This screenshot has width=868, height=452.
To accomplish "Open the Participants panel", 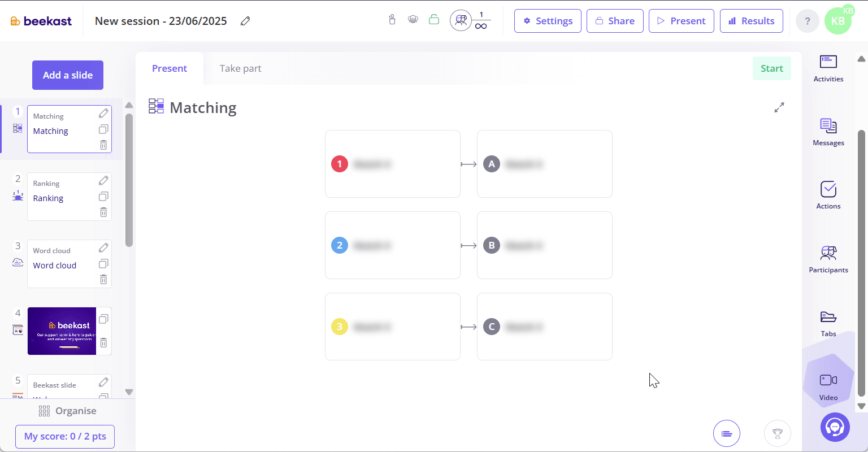I will pyautogui.click(x=828, y=259).
